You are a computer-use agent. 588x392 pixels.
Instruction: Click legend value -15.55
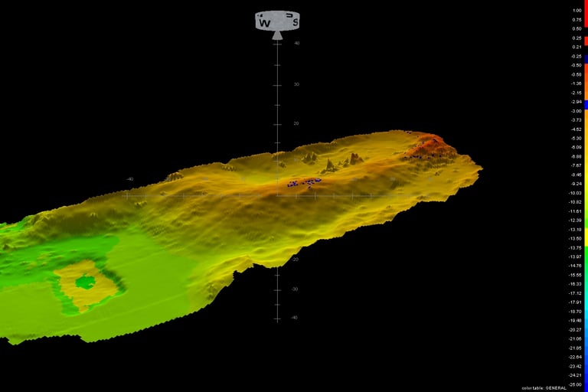(x=576, y=275)
